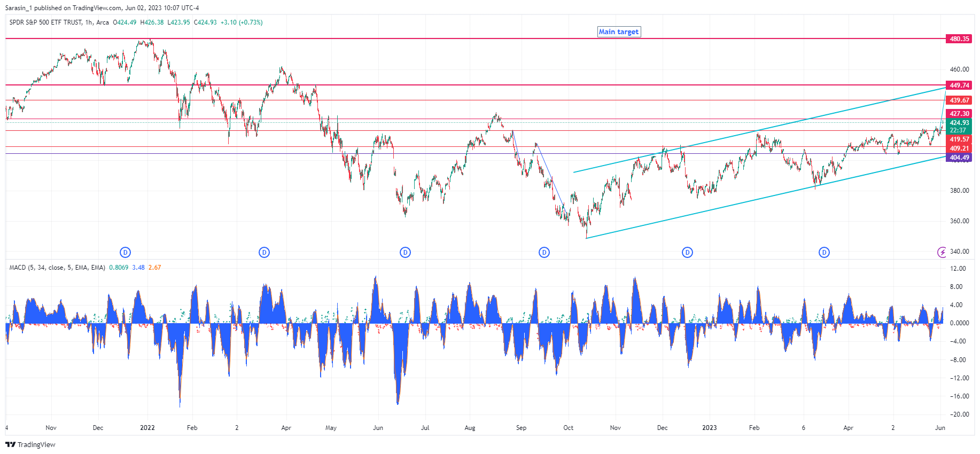Viewport: 980px width, 454px height.
Task: Select the Sep label on the time axis
Action: 521,428
